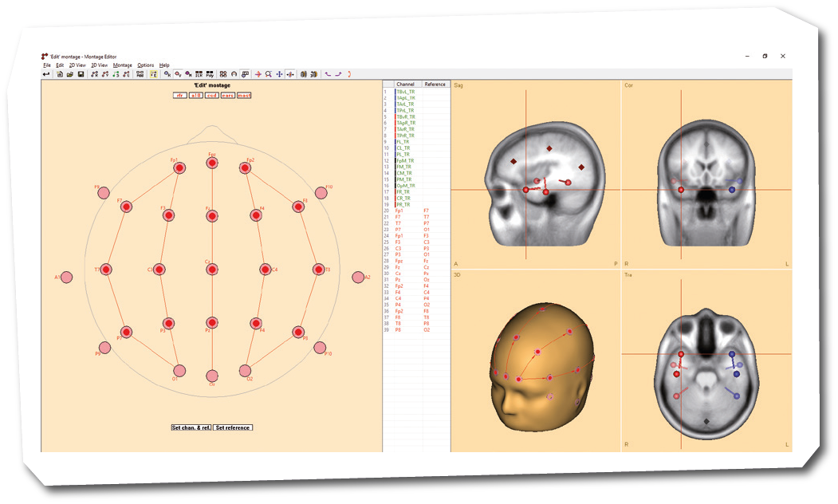This screenshot has width=838, height=504.
Task: Click the back arrow icon on the toolbar
Action: tap(46, 73)
